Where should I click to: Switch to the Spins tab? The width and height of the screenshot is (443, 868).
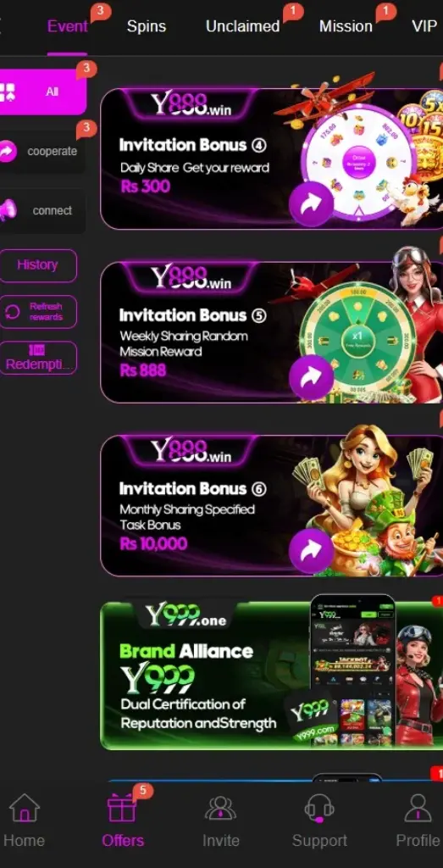tap(147, 26)
